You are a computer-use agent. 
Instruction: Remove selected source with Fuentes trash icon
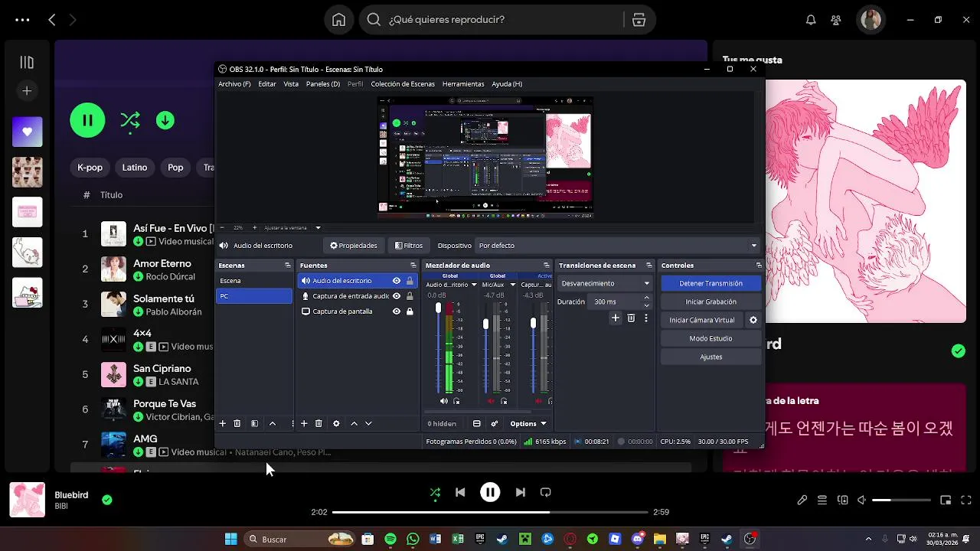click(x=318, y=423)
